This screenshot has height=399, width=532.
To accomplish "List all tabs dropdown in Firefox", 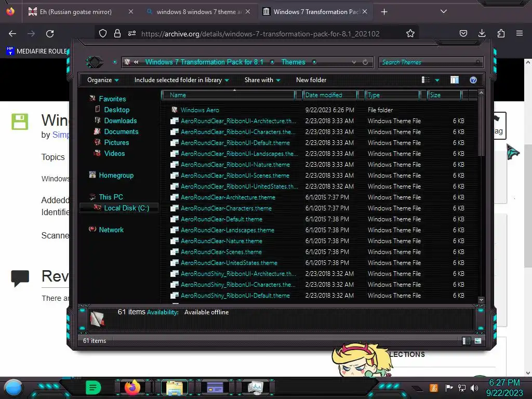I will [444, 11].
